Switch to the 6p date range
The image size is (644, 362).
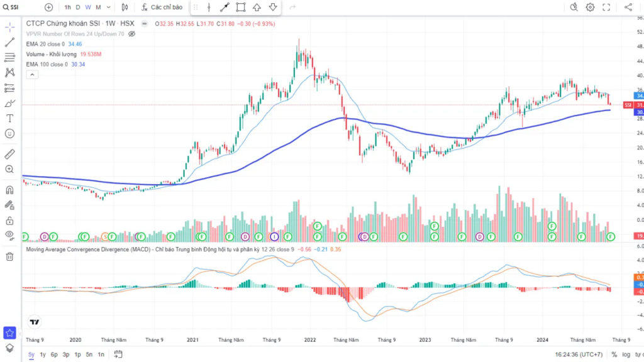[54, 354]
